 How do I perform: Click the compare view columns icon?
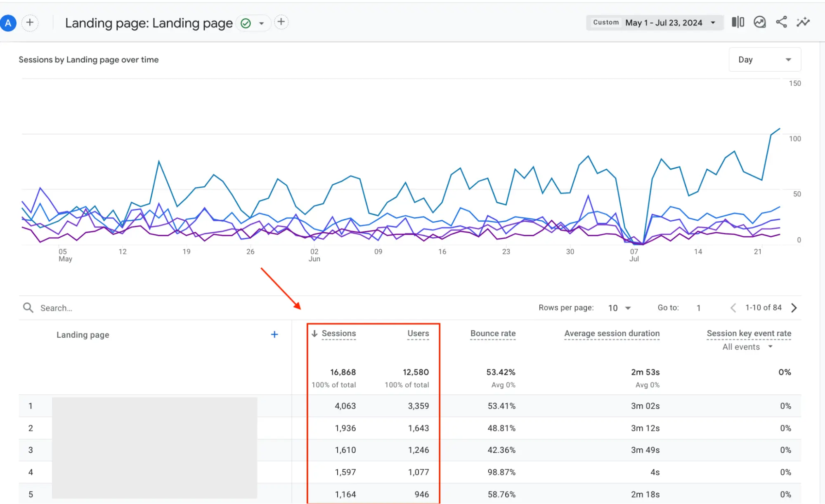[x=738, y=22]
